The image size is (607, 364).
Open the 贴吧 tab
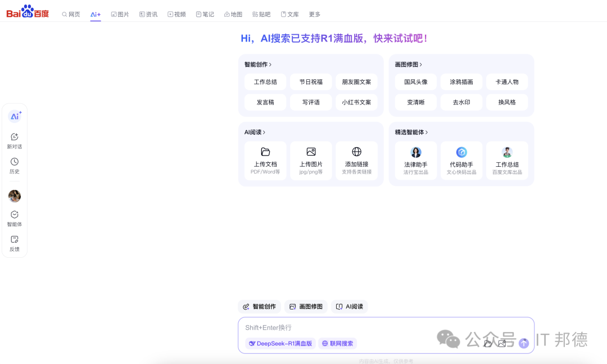[x=261, y=14]
